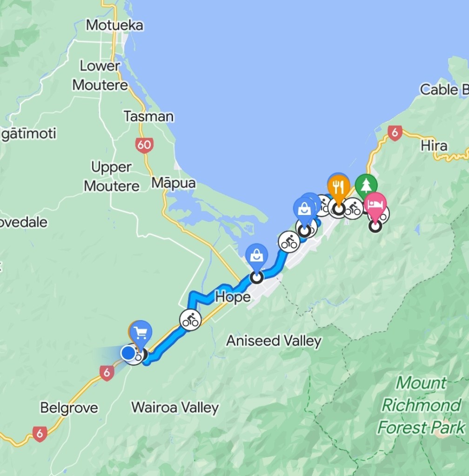Tap the Wairoa Valley label
The height and width of the screenshot is (476, 469).
[x=175, y=408]
